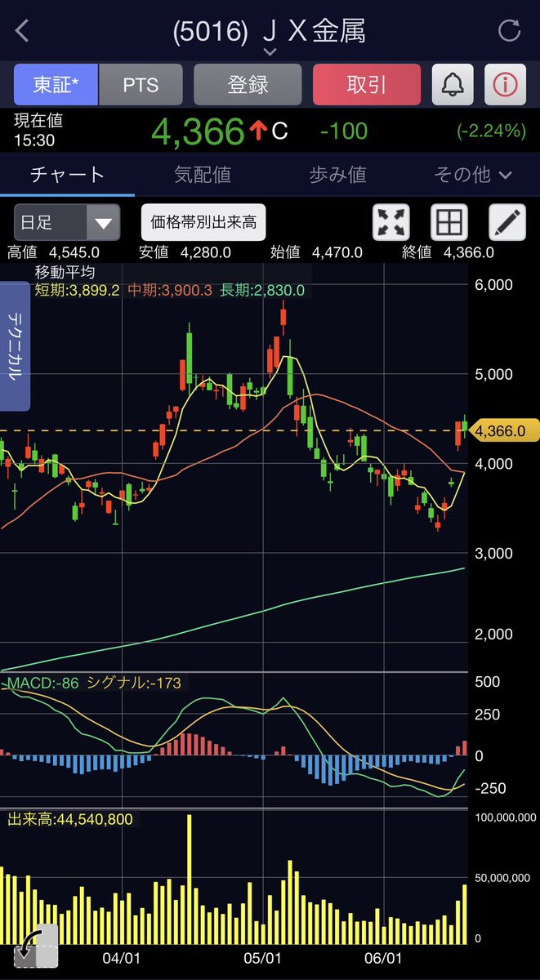Tap the rotate chart icon at bottom left
The width and height of the screenshot is (540, 980).
(36, 946)
